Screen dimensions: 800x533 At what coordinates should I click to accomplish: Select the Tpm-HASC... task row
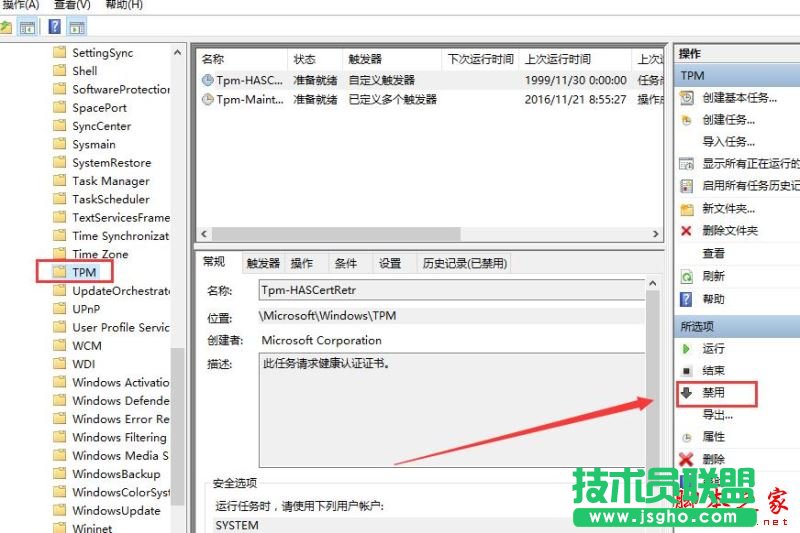430,80
